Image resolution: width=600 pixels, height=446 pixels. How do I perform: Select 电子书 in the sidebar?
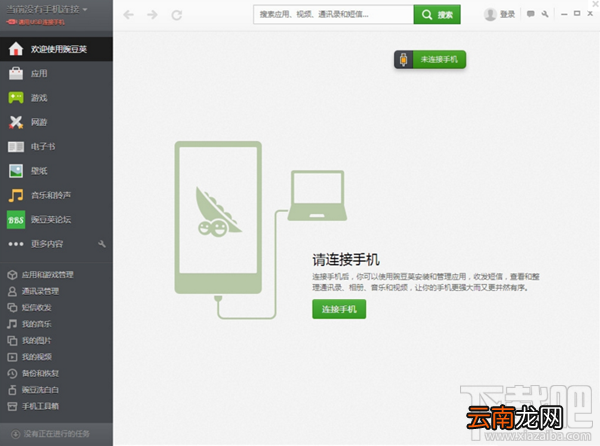pos(56,146)
